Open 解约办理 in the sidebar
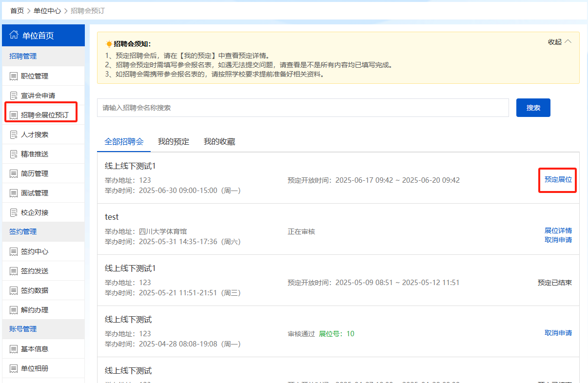Screen dimensions: 588x383 coord(35,310)
